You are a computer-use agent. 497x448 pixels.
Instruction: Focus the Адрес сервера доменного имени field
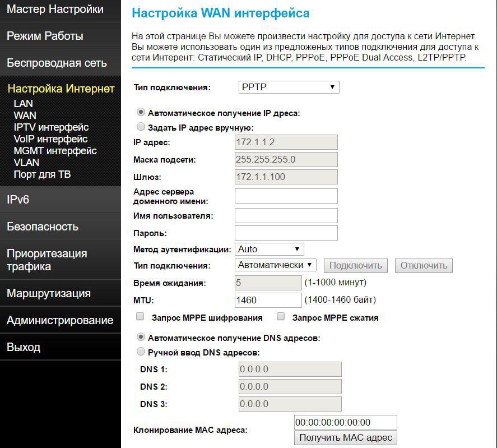[286, 196]
